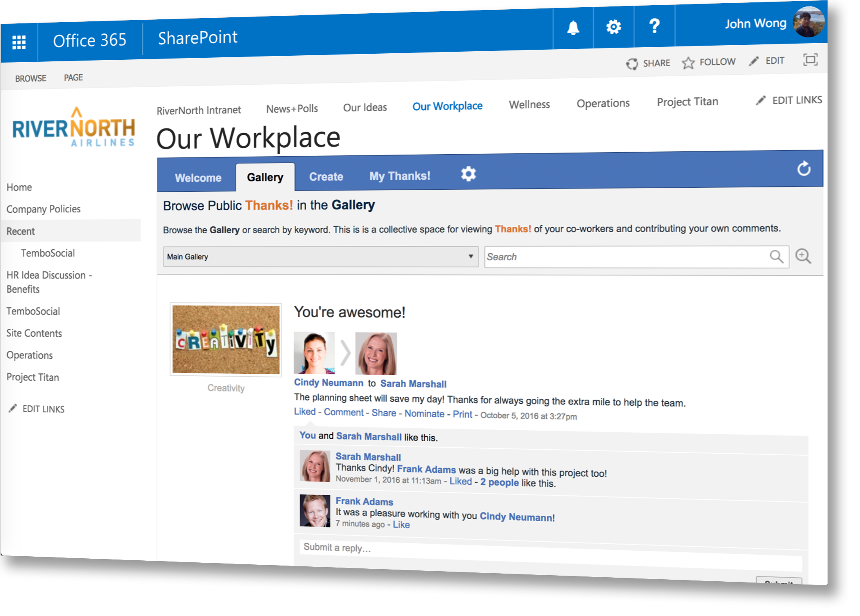Open the Create tab

click(326, 176)
